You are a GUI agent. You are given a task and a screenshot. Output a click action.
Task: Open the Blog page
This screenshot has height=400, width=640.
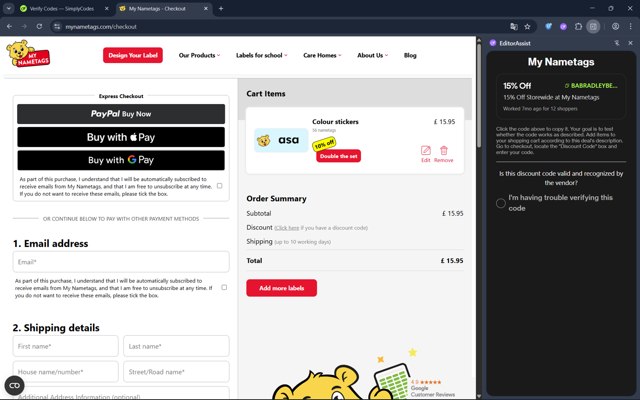[410, 55]
